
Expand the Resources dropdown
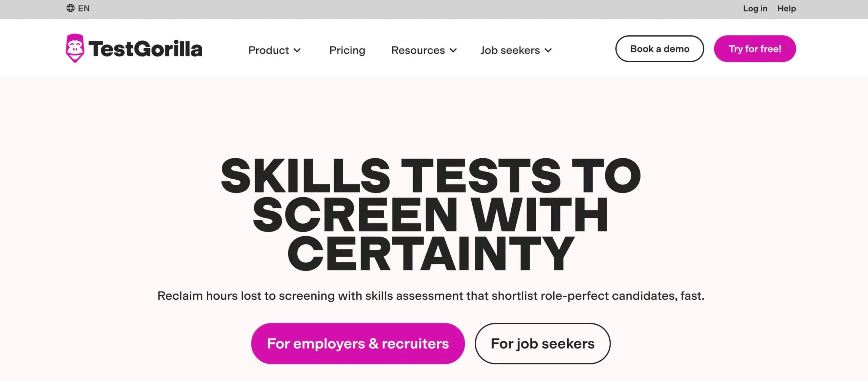click(x=418, y=50)
